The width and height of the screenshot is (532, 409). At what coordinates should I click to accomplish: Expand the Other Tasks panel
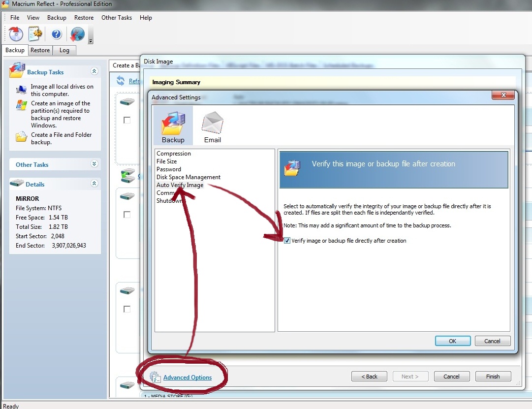94,164
